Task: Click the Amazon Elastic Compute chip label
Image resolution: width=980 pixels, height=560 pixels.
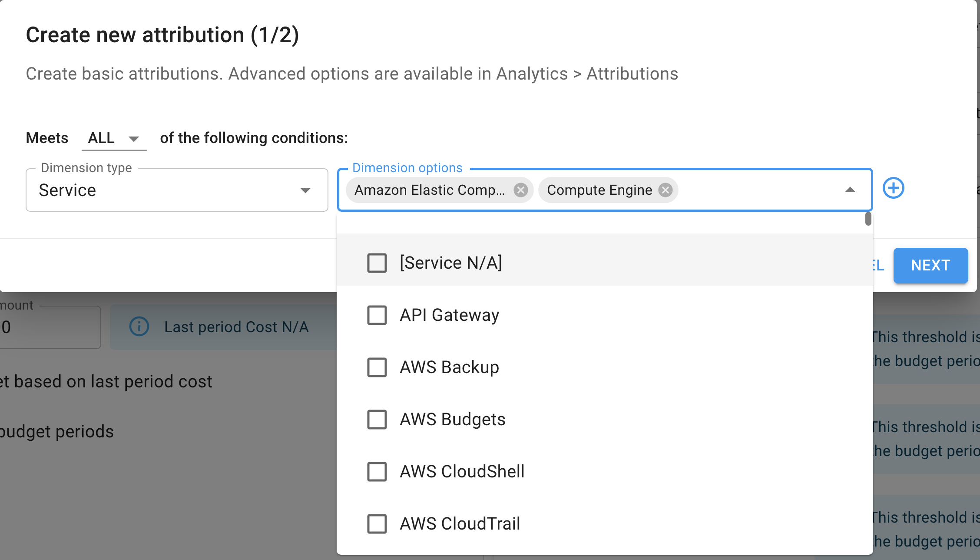Action: coord(429,190)
